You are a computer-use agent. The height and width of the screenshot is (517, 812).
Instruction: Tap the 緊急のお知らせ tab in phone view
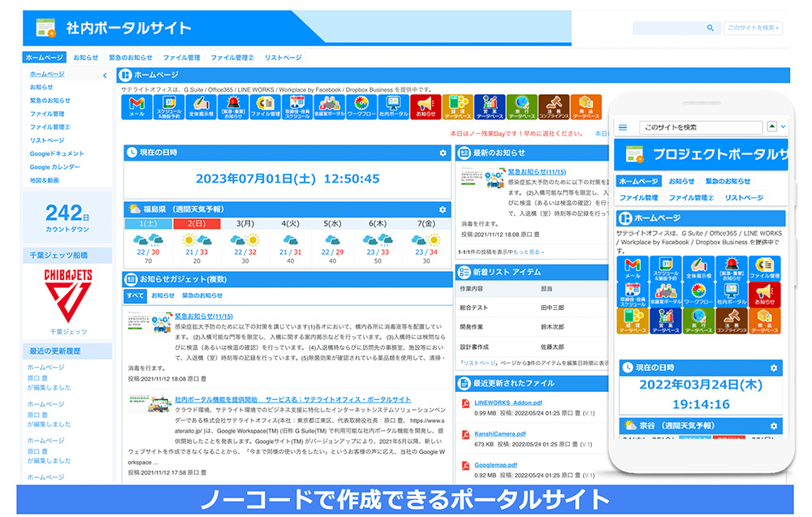point(728,181)
